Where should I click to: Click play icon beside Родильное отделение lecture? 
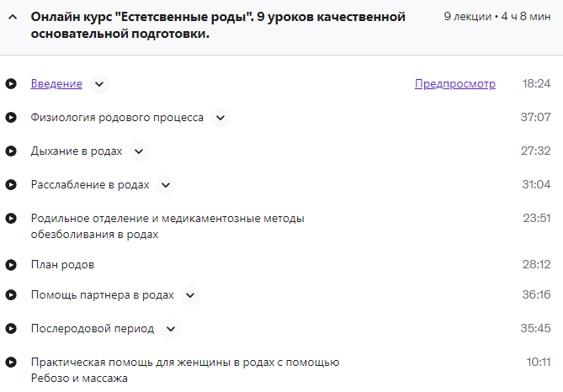[11, 219]
